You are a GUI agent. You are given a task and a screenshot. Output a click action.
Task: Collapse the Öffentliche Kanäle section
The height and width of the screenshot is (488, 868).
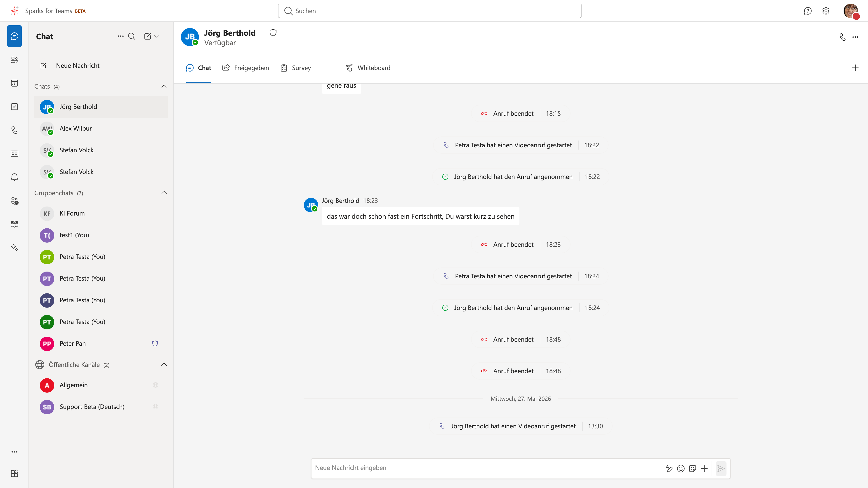[x=164, y=364]
